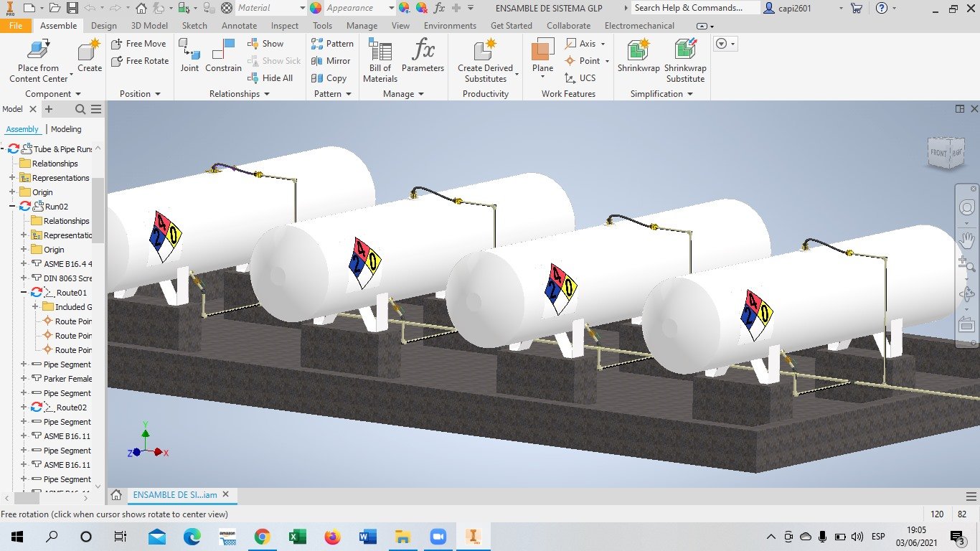
Task: Activate the Pattern components tool
Action: click(x=331, y=43)
